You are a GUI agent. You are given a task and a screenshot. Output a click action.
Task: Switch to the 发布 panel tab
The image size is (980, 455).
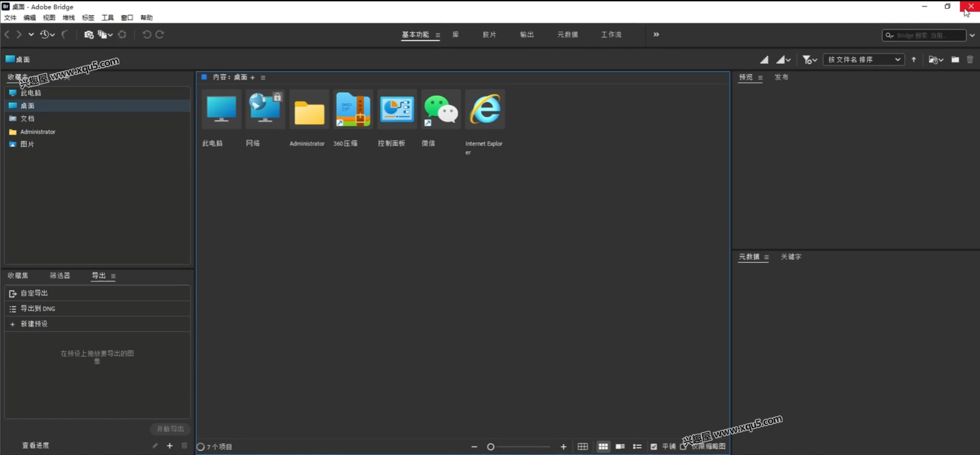coord(781,77)
